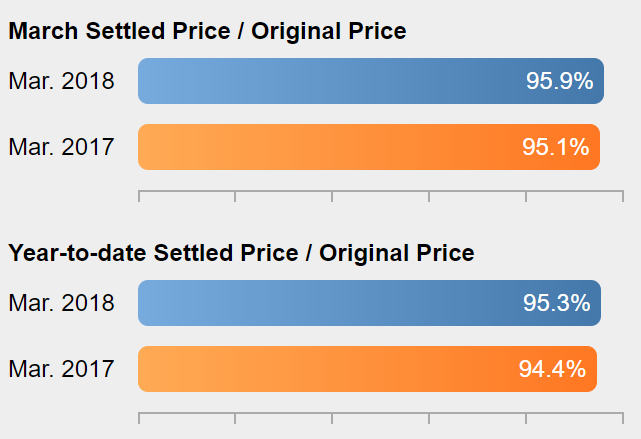This screenshot has height=439, width=641.
Task: Click the 95.1% value label
Action: 555,147
